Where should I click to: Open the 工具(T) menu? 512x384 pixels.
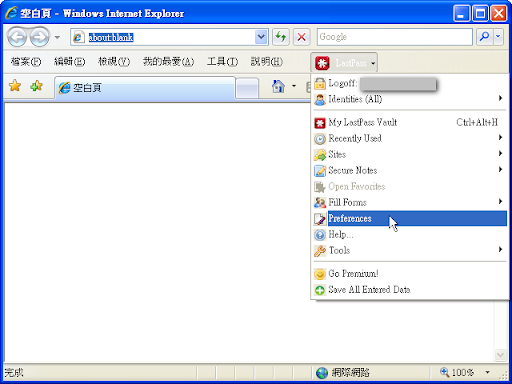pos(222,62)
